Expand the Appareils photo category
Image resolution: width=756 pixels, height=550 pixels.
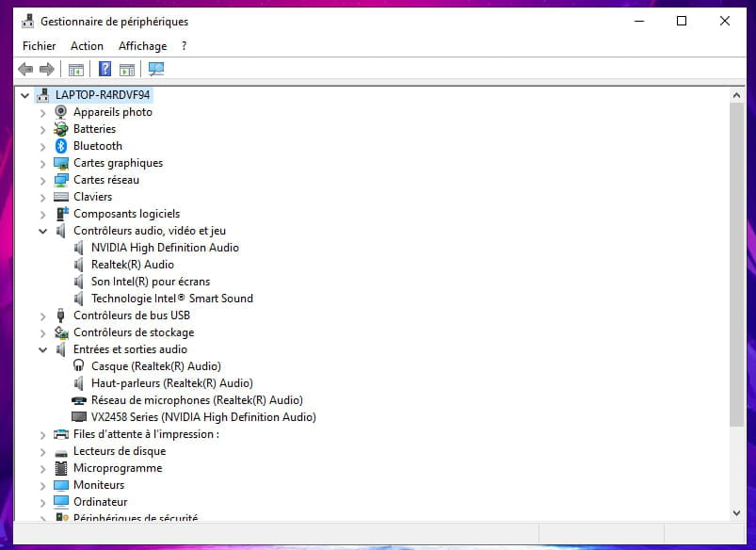coord(43,113)
